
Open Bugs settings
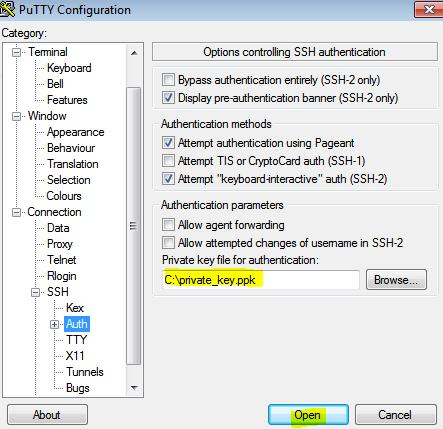pyautogui.click(x=78, y=388)
